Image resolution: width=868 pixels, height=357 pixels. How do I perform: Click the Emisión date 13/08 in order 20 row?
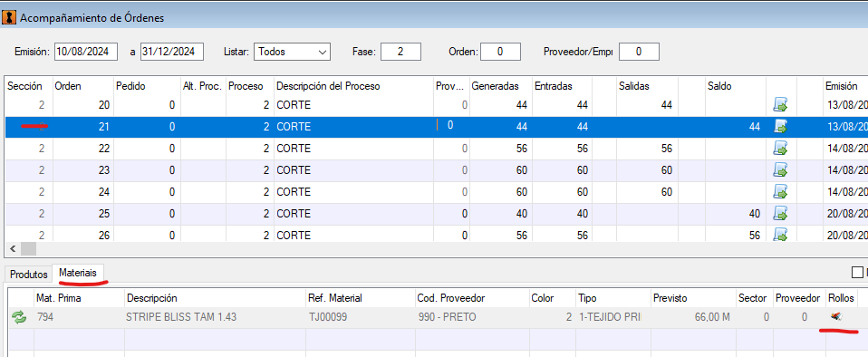point(846,105)
